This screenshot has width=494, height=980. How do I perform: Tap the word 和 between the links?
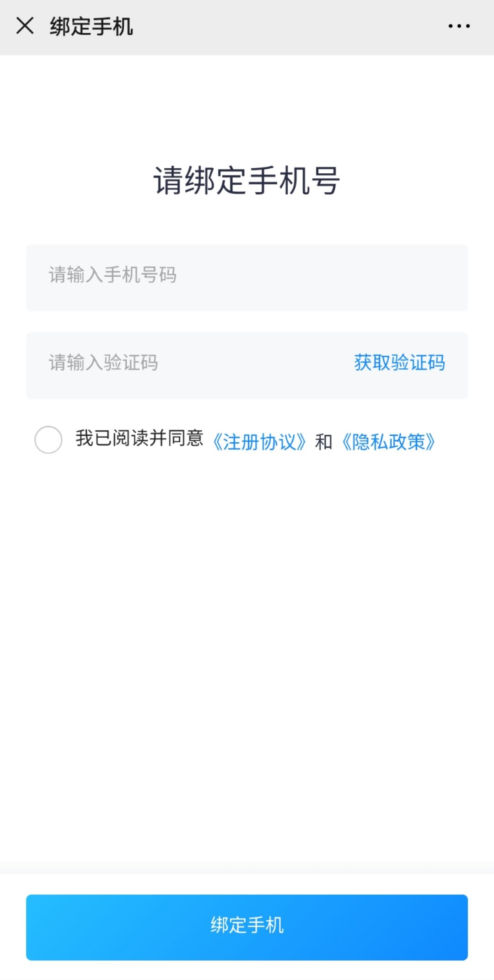pyautogui.click(x=324, y=442)
